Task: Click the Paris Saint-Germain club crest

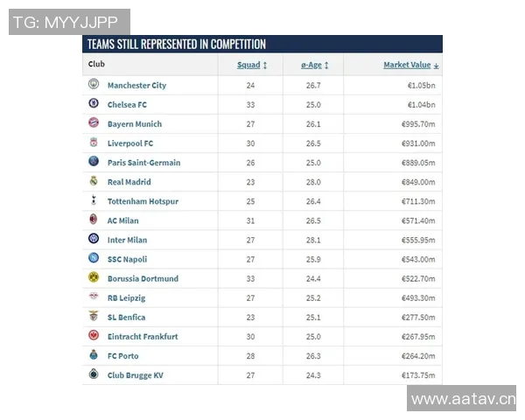Action: [94, 162]
